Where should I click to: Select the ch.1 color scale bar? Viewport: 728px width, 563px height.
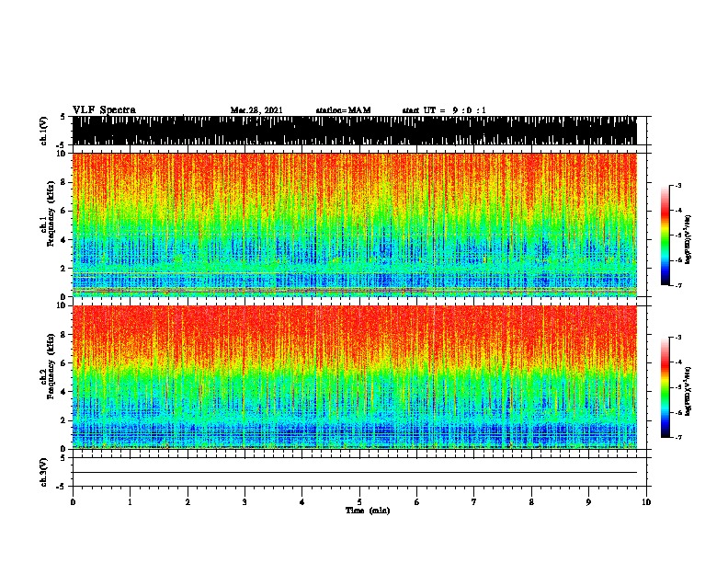pos(665,235)
